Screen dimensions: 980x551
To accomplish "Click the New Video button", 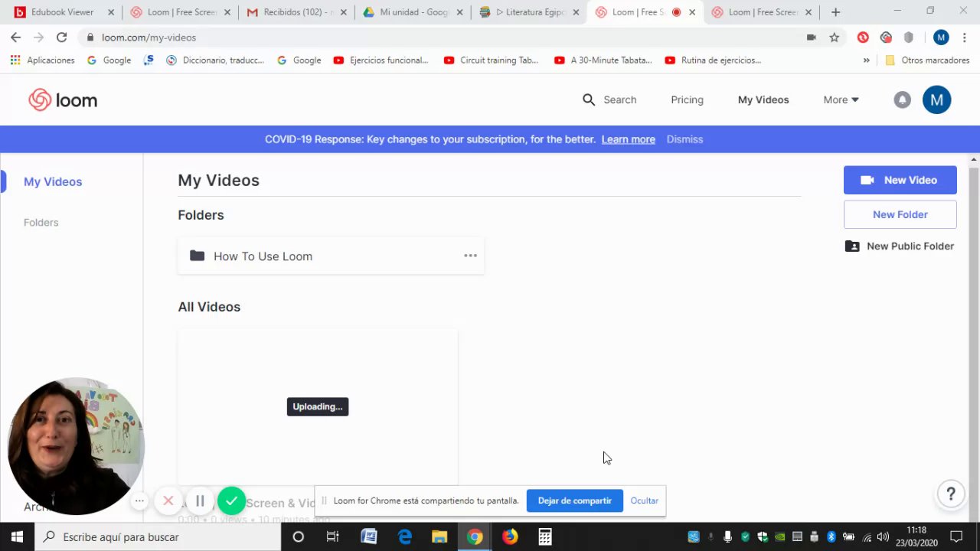I will pyautogui.click(x=900, y=180).
